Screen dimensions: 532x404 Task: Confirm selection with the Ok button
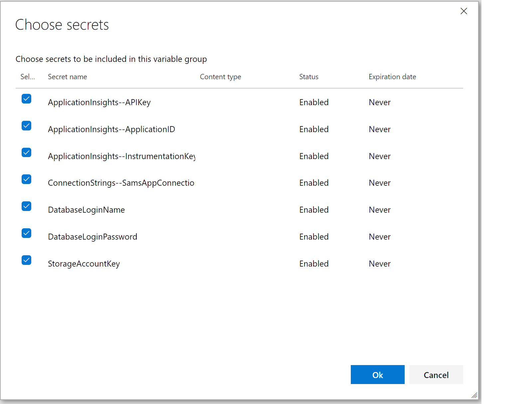(377, 375)
